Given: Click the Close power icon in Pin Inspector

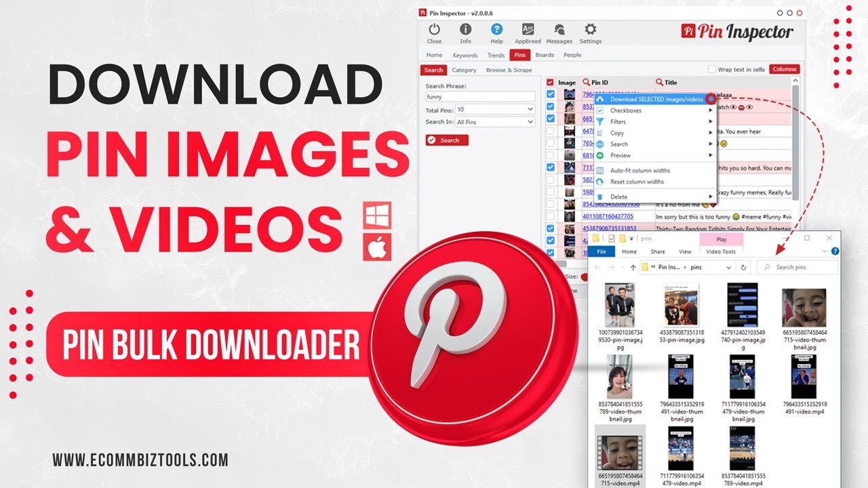Looking at the screenshot, I should coord(434,29).
